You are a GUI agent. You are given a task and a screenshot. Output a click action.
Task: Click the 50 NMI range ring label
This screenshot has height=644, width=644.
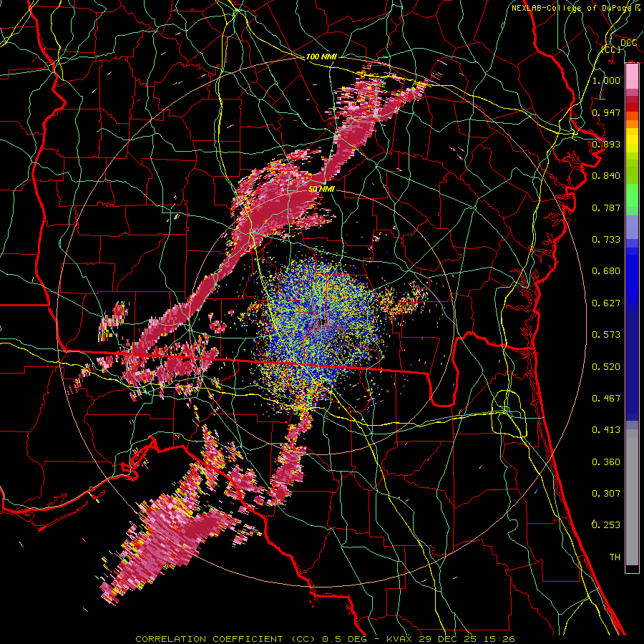pos(321,189)
